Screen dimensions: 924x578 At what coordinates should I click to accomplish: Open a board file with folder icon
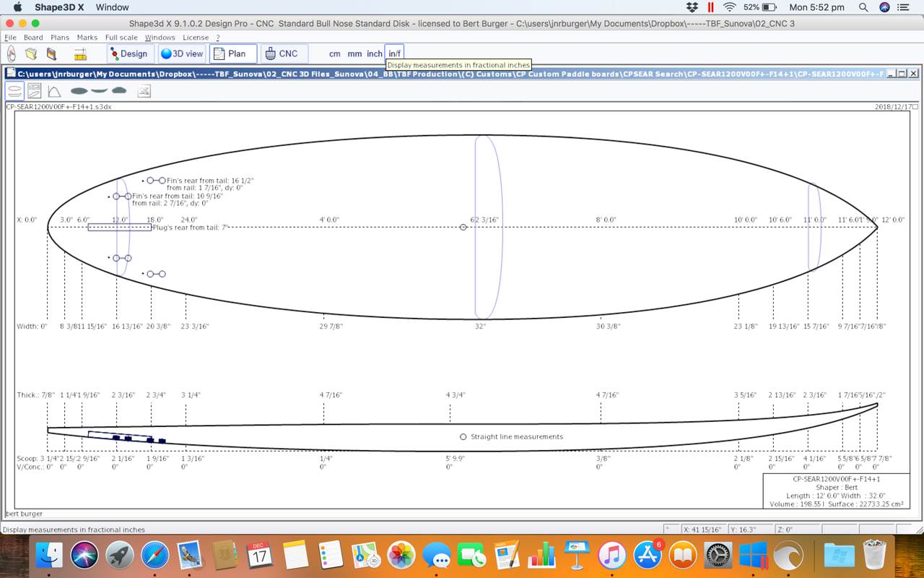click(31, 53)
